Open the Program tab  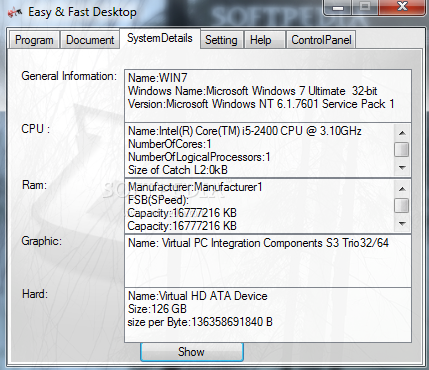click(34, 40)
